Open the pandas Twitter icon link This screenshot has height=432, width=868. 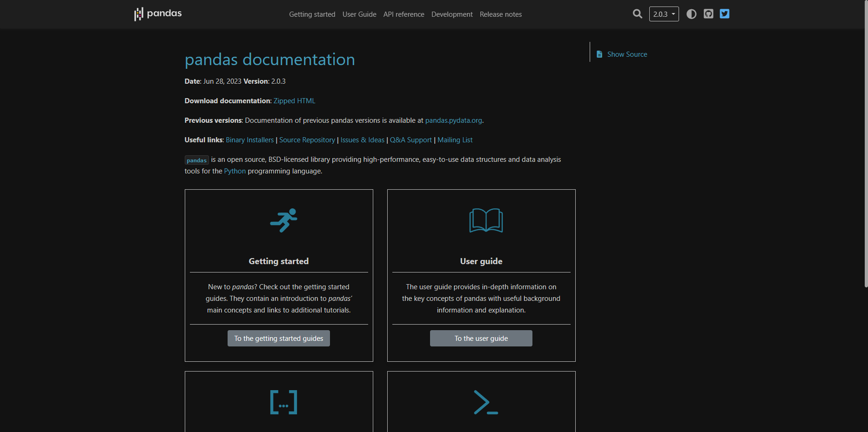click(725, 14)
